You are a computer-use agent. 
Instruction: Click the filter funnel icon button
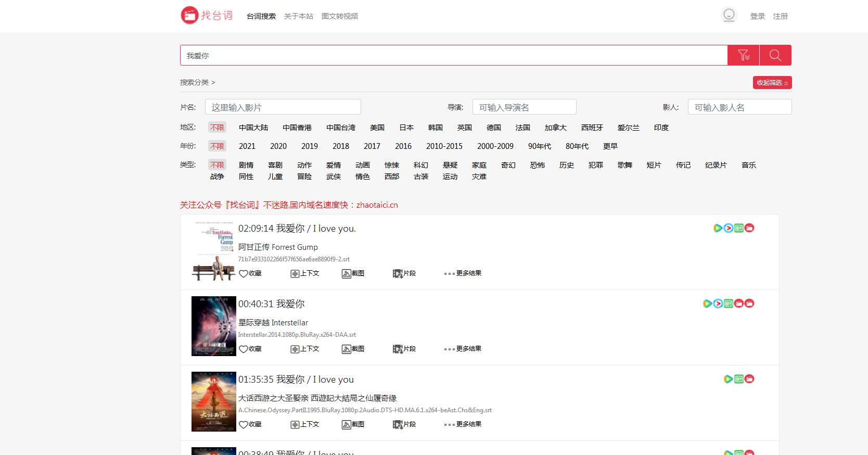[743, 55]
